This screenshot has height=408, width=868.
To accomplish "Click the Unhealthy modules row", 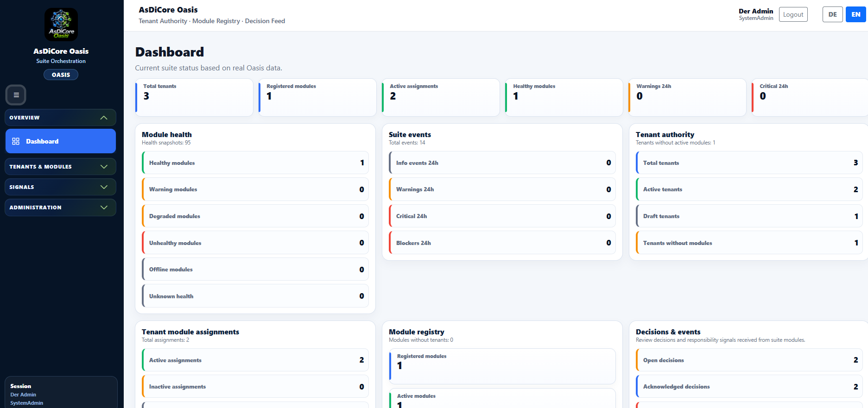I will tap(255, 243).
